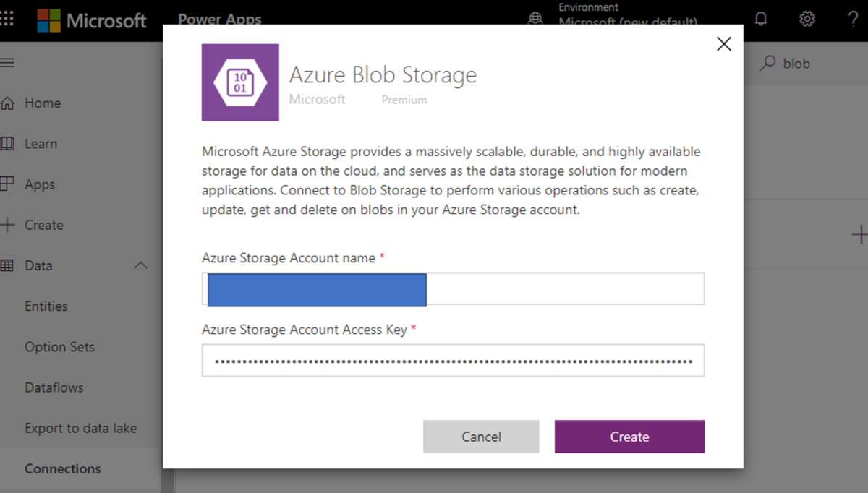Toggle the hamburger navigation menu
This screenshot has height=493, width=868.
(7, 63)
